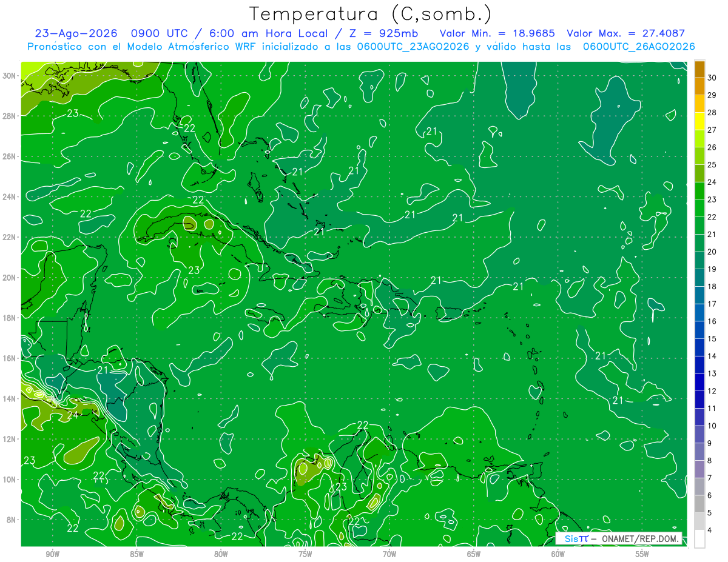This screenshot has height=562, width=728.
Task: Click the "80W" longitude axis label
Action: [x=221, y=554]
